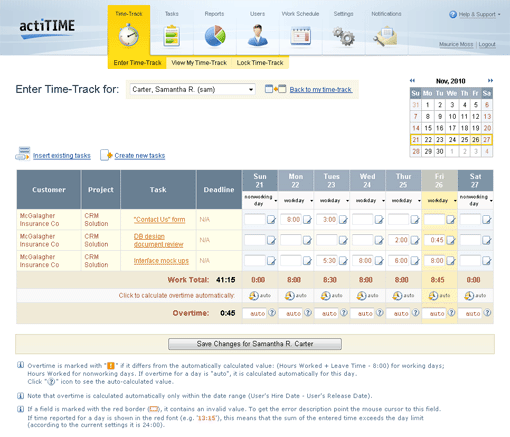Click the Create new tasks icon
The image size is (510, 437).
pyautogui.click(x=106, y=155)
